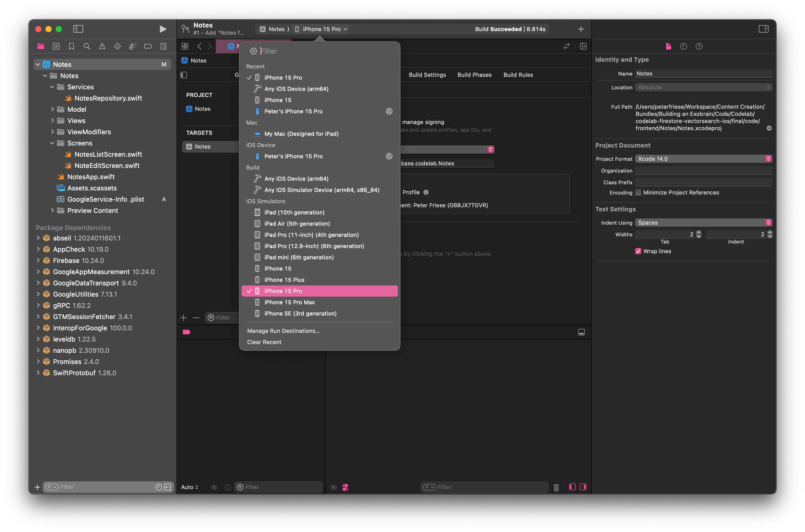Select iPhone 15 Pro Max simulator
805x532 pixels.
291,302
